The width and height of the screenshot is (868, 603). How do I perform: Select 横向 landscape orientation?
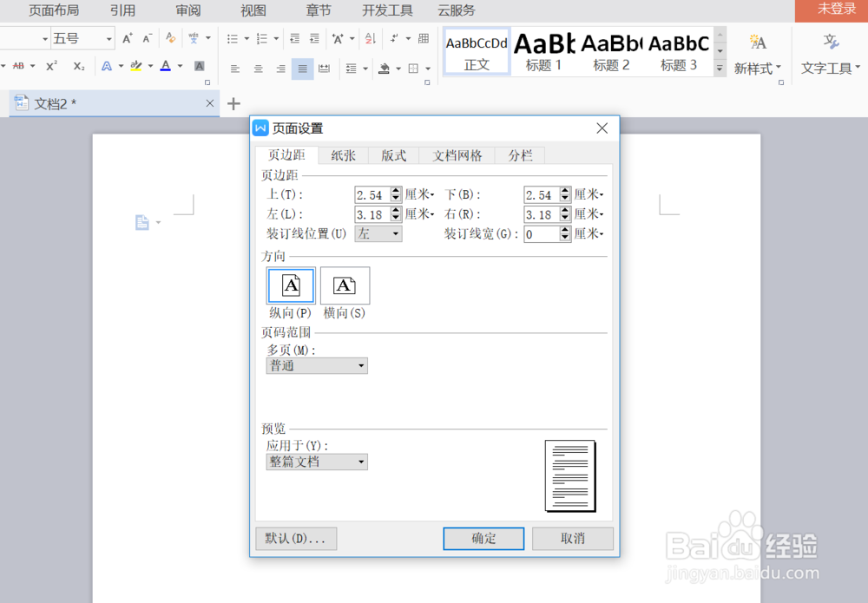pos(345,285)
